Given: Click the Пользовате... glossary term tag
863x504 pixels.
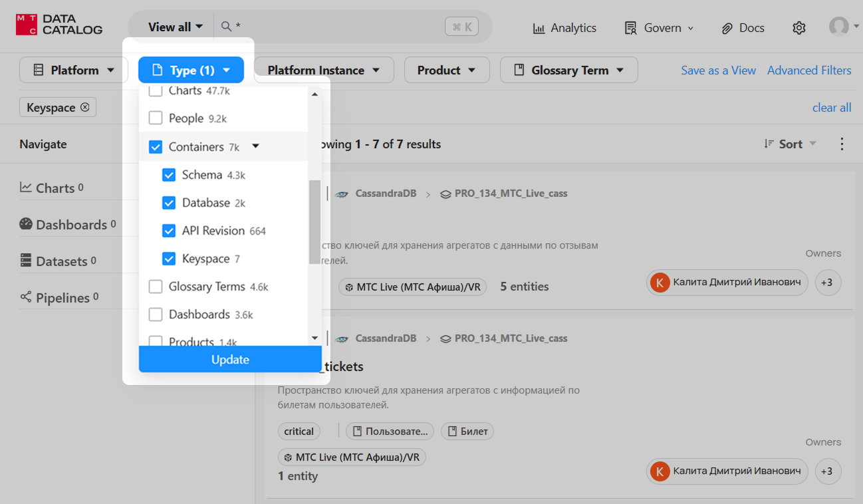Looking at the screenshot, I should [390, 432].
